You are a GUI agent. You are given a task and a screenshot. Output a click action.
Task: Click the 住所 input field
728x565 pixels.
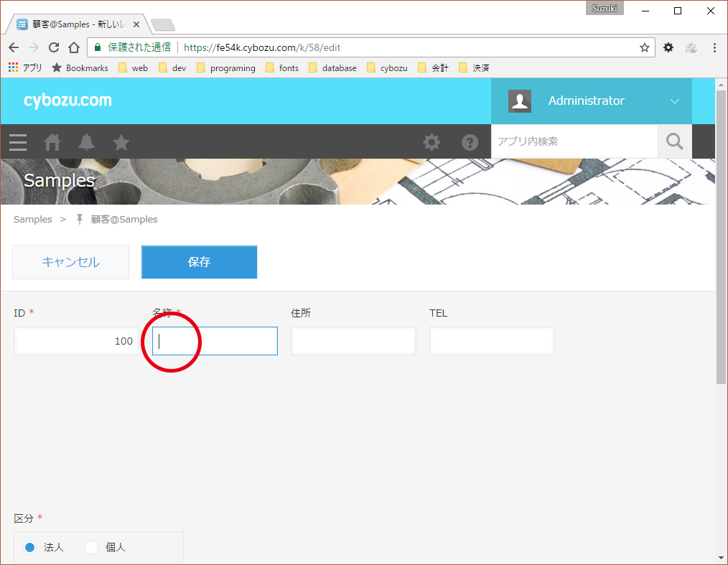(x=353, y=341)
